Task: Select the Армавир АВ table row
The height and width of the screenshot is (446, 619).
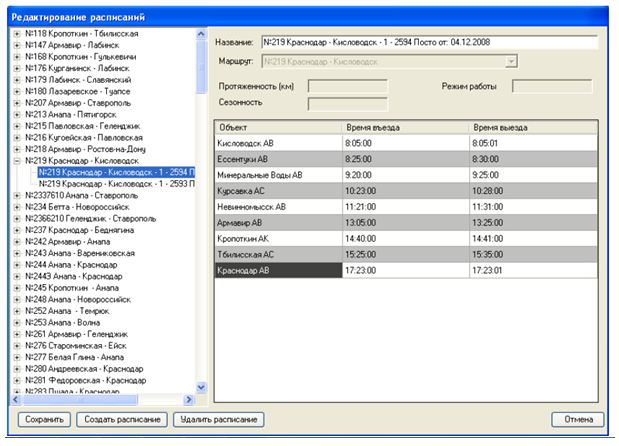Action: tap(406, 223)
